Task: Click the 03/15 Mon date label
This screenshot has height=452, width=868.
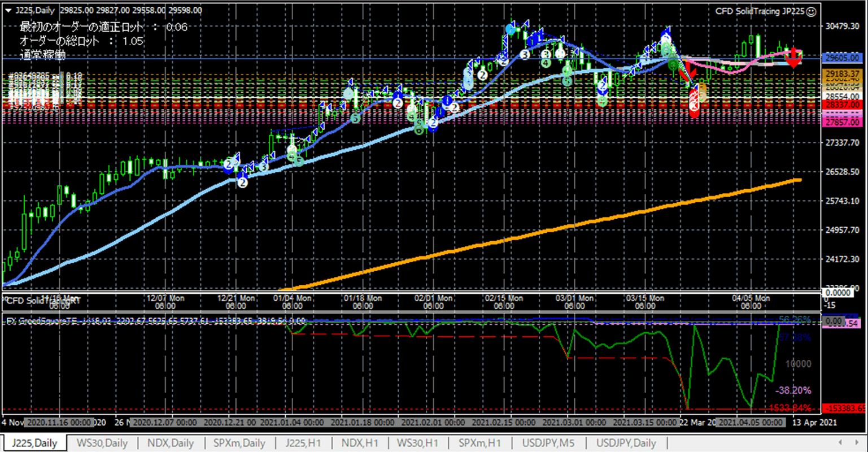Action: click(x=645, y=298)
